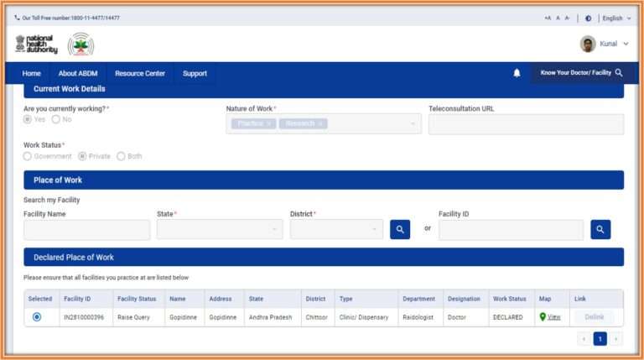Toggle the contrast mode icon

click(588, 18)
